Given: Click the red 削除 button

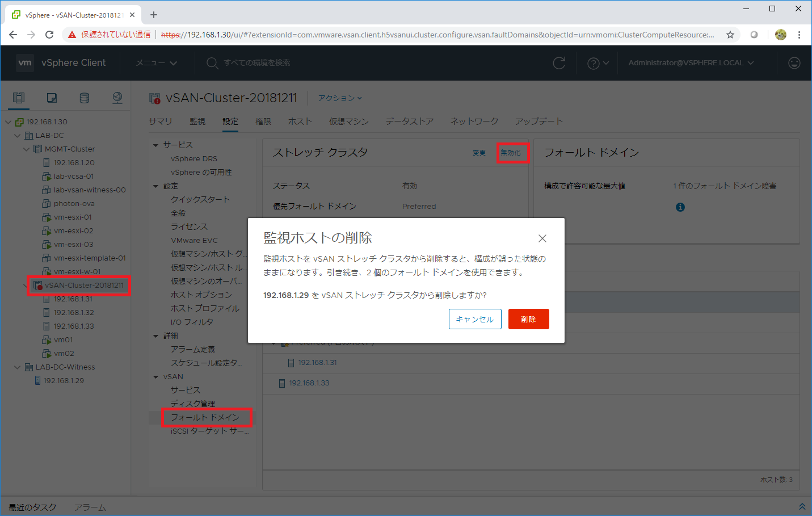Looking at the screenshot, I should (529, 319).
